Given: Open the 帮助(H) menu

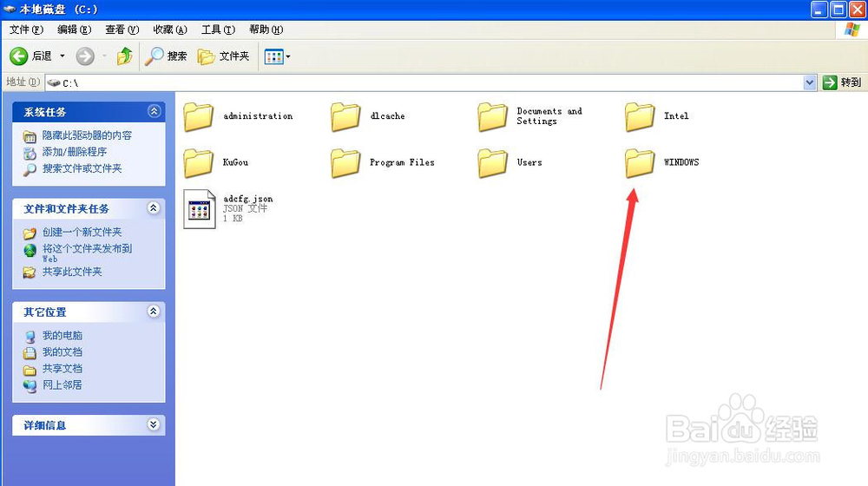Looking at the screenshot, I should click(x=266, y=30).
